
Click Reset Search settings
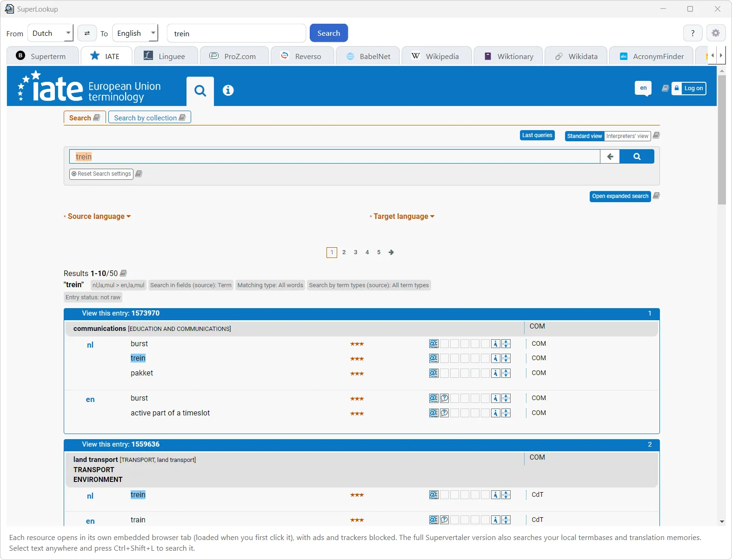click(101, 174)
